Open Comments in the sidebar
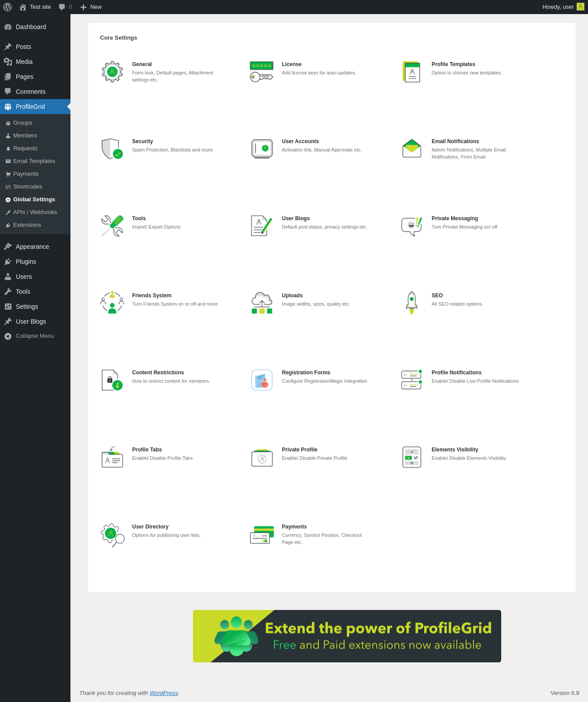 point(35,92)
